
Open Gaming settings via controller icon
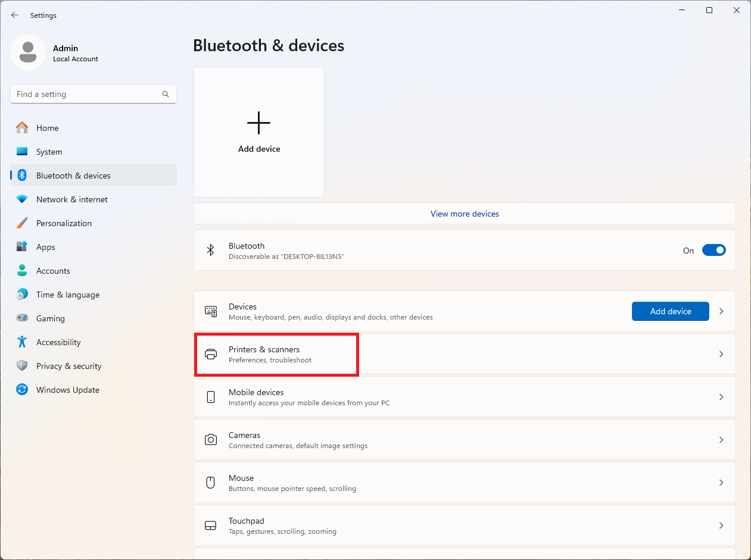click(22, 318)
